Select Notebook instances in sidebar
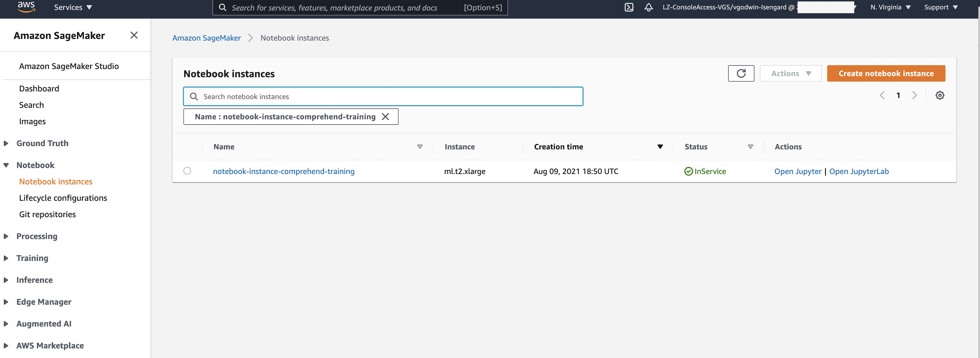The width and height of the screenshot is (980, 358). (56, 182)
